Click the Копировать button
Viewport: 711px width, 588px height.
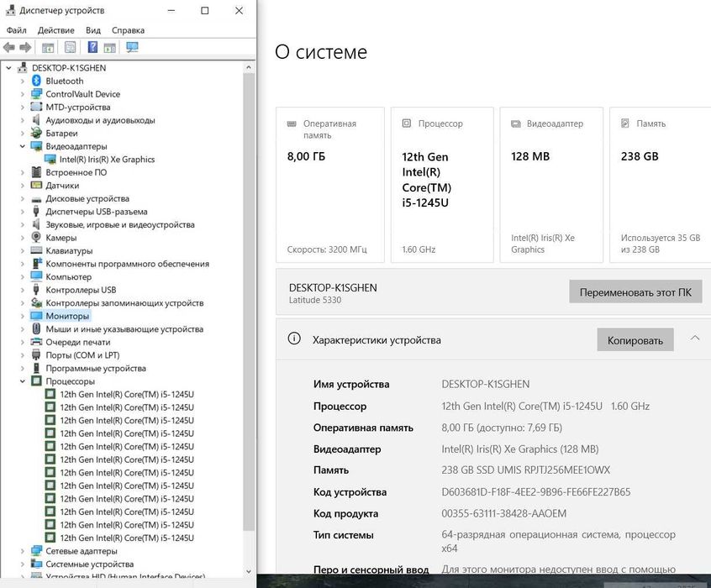(x=635, y=340)
